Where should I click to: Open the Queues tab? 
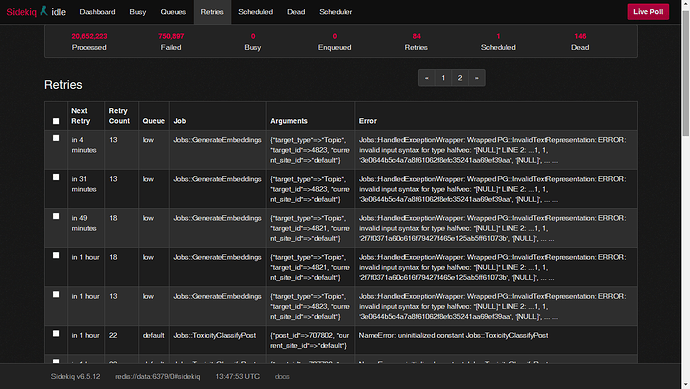coord(173,12)
